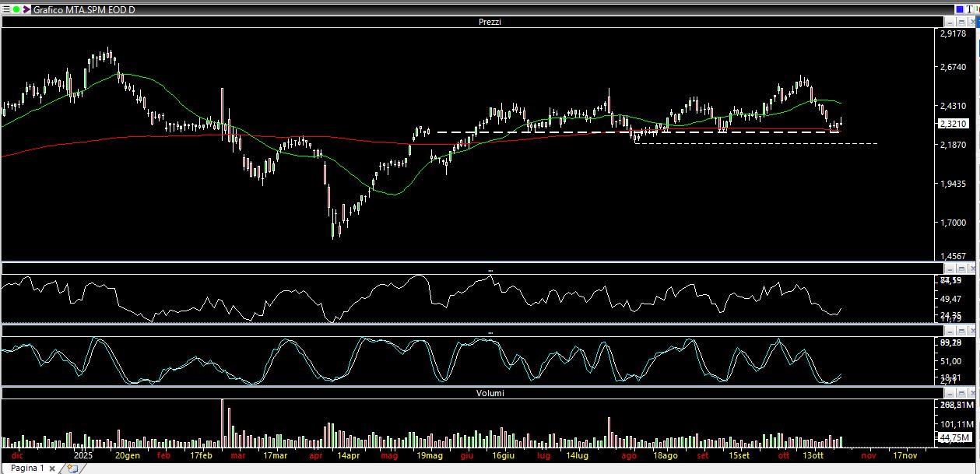Select the T text tool icon
This screenshot has width=980, height=474.
tap(971, 9)
